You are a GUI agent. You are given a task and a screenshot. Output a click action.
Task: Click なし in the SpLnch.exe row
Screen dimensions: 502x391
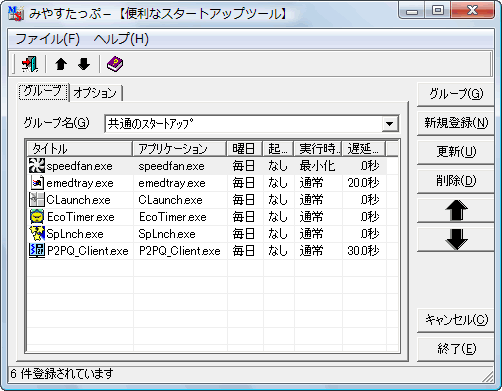coord(278,234)
